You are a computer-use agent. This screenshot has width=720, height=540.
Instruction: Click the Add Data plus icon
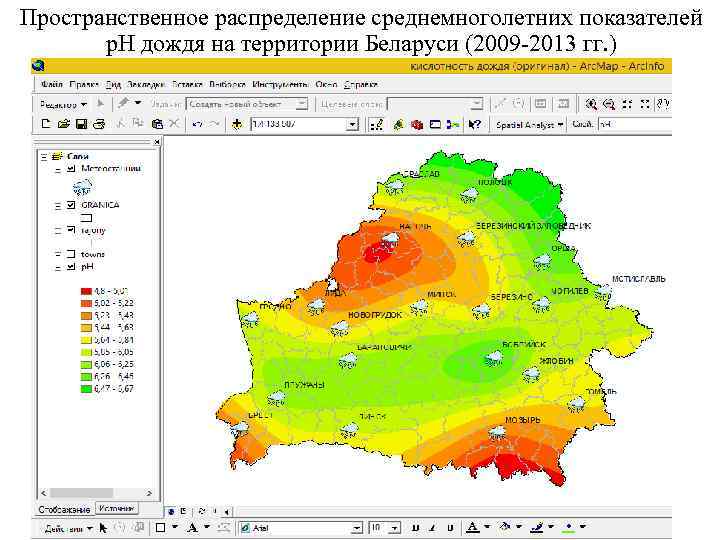[237, 124]
